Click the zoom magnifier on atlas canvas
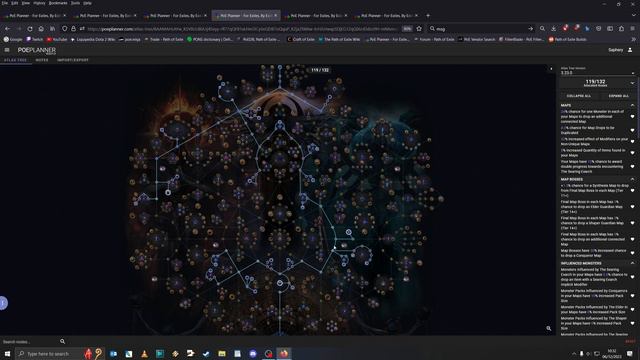 pos(549,328)
